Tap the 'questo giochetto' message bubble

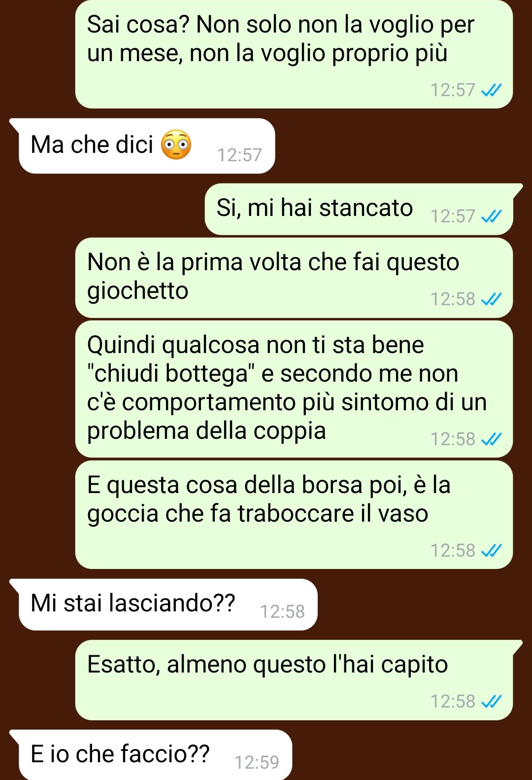[294, 278]
